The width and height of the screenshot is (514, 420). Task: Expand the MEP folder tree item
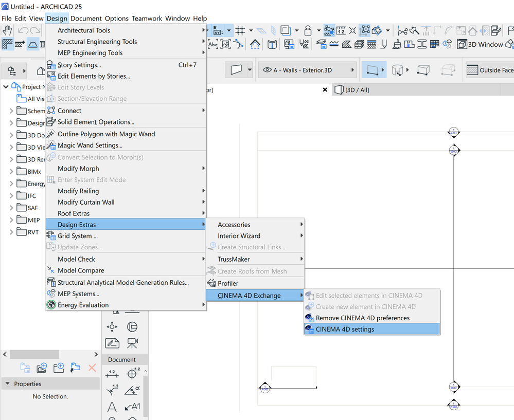(11, 220)
